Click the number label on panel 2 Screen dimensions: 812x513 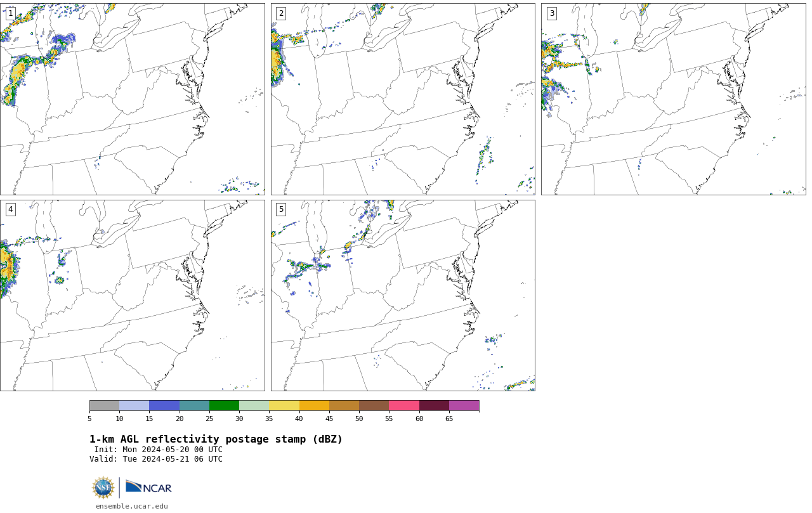tap(281, 13)
